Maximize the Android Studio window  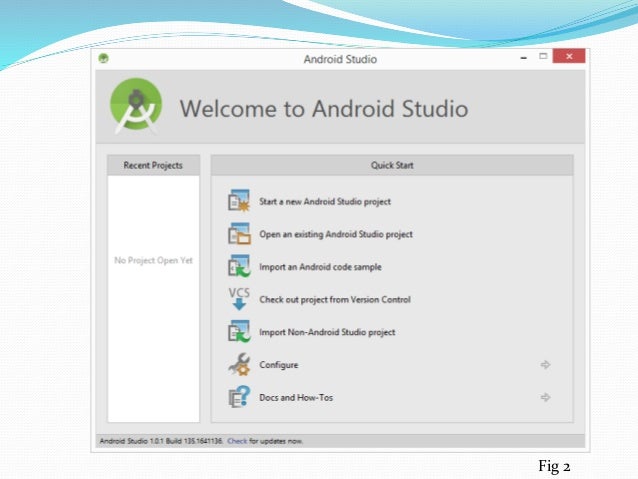pyautogui.click(x=543, y=56)
